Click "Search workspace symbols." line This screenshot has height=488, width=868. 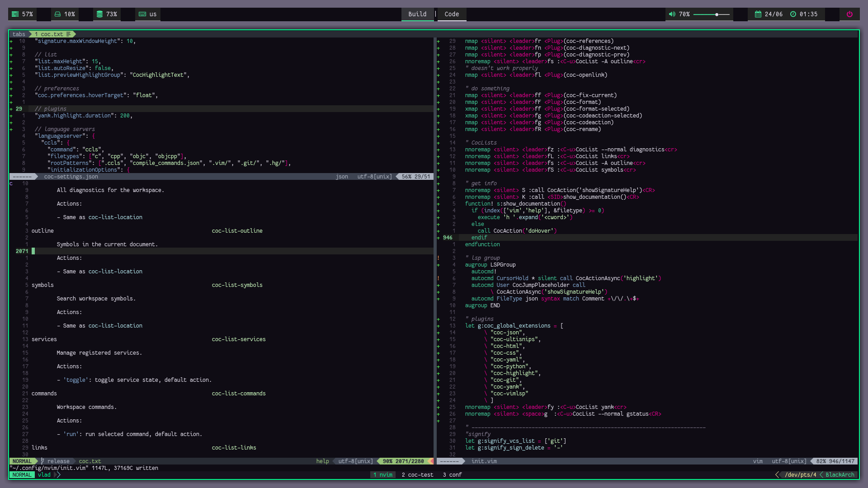point(96,299)
